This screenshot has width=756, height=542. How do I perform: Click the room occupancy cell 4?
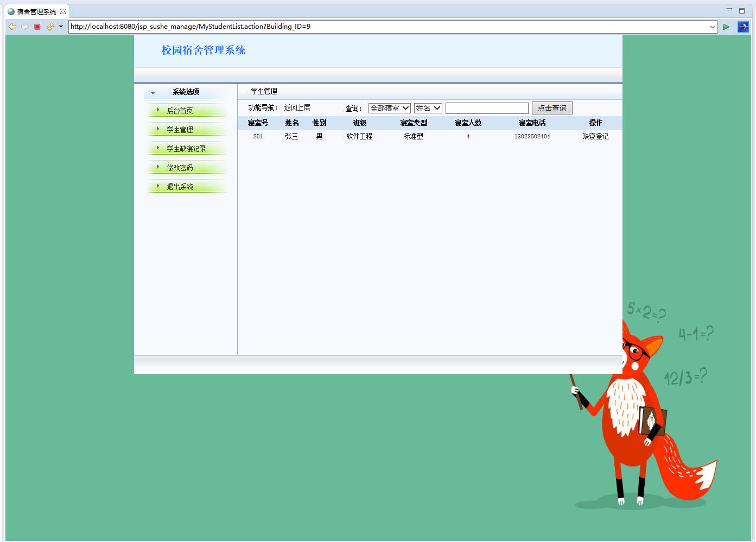pyautogui.click(x=468, y=137)
